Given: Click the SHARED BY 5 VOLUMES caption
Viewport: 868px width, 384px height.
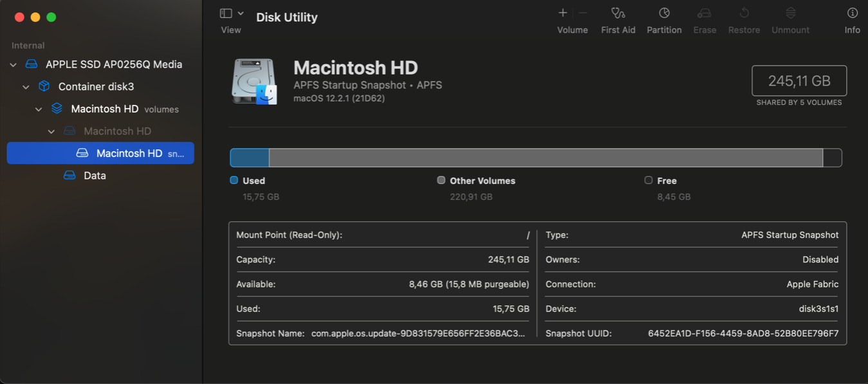Looking at the screenshot, I should [x=799, y=102].
